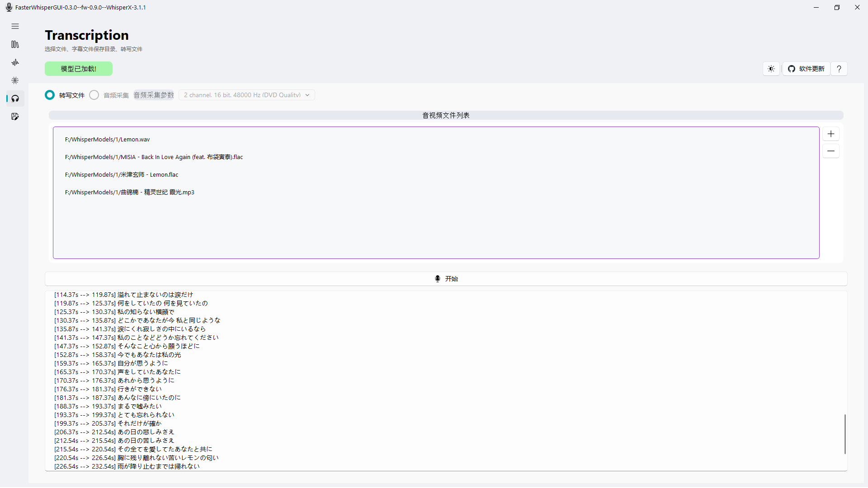868x488 pixels.
Task: Select the MISIA Back In Love Again file
Action: tap(154, 157)
